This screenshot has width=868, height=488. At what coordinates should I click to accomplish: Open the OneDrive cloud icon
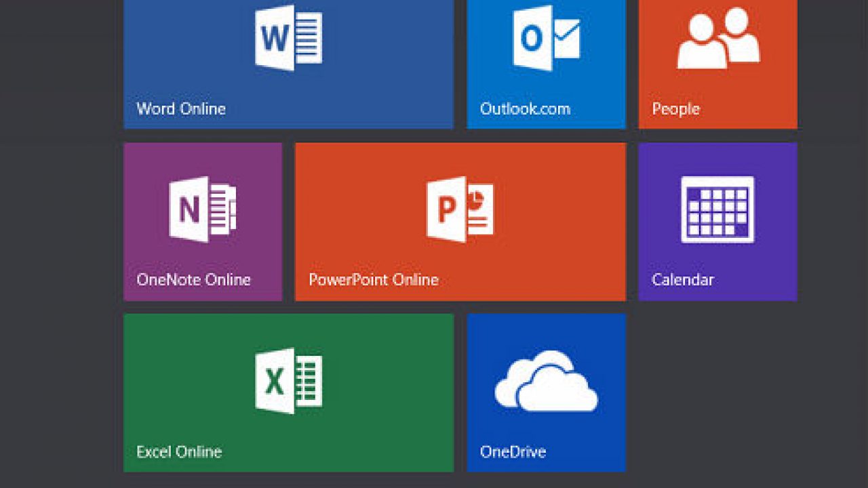[547, 381]
